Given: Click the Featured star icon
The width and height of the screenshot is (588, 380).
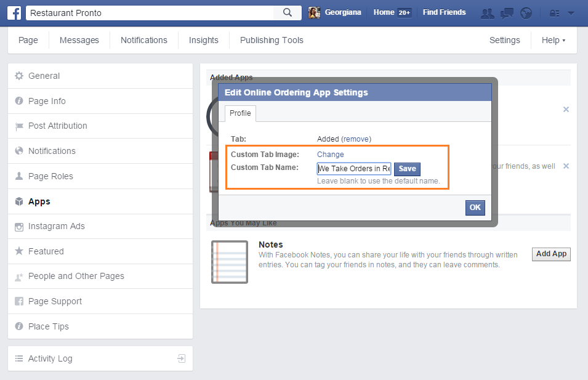Looking at the screenshot, I should 18,251.
